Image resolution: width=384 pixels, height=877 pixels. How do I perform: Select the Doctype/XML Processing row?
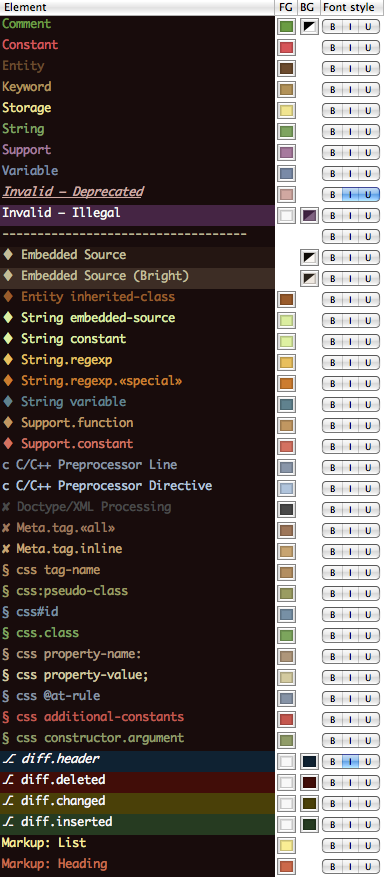138,507
